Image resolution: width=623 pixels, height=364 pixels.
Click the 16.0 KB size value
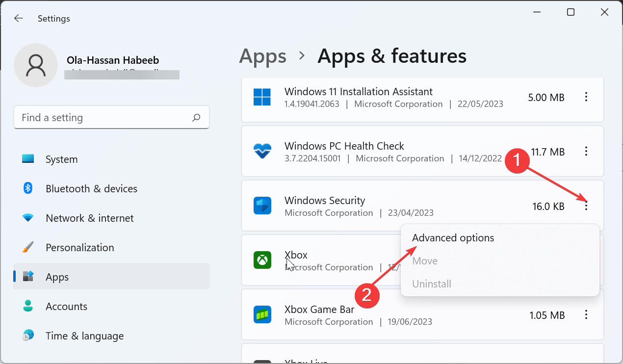[548, 207]
